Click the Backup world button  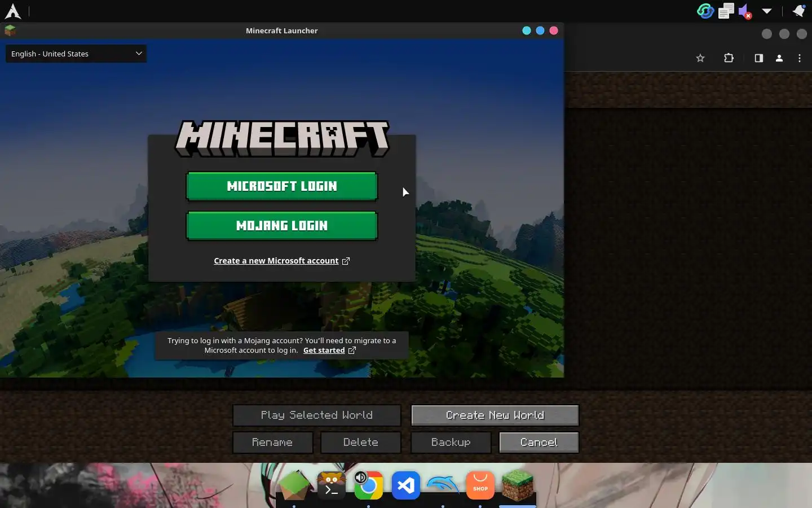[x=451, y=443]
